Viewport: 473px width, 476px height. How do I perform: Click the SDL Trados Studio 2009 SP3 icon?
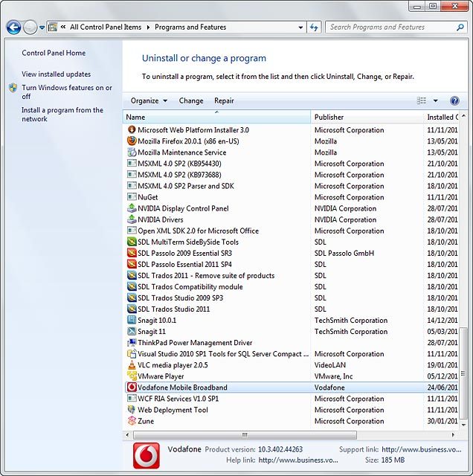coord(132,297)
